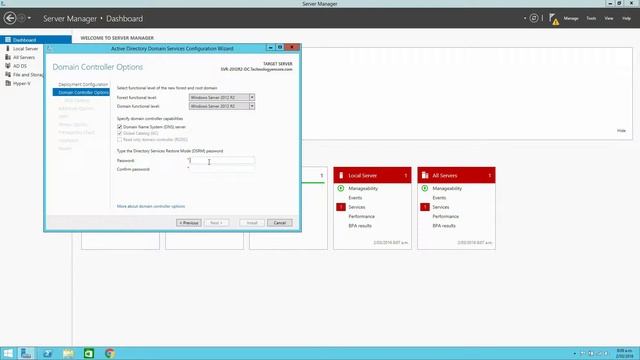Refresh the Server Manager dashboard
Viewport: 640px width, 360px height.
533,18
